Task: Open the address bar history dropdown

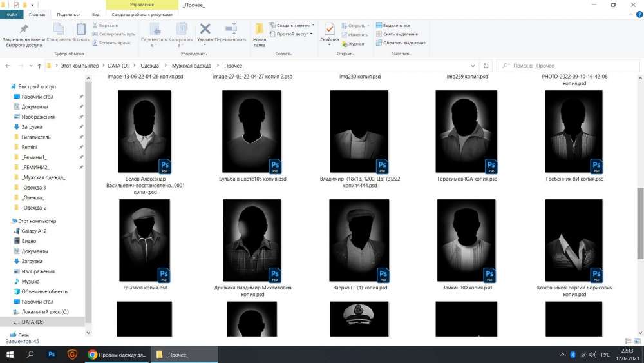Action: pyautogui.click(x=473, y=66)
